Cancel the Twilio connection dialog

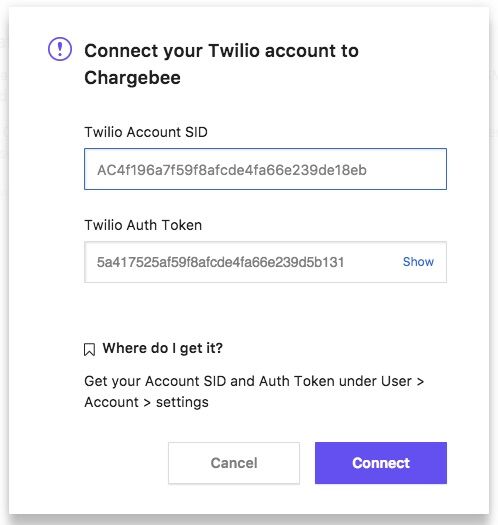point(234,463)
